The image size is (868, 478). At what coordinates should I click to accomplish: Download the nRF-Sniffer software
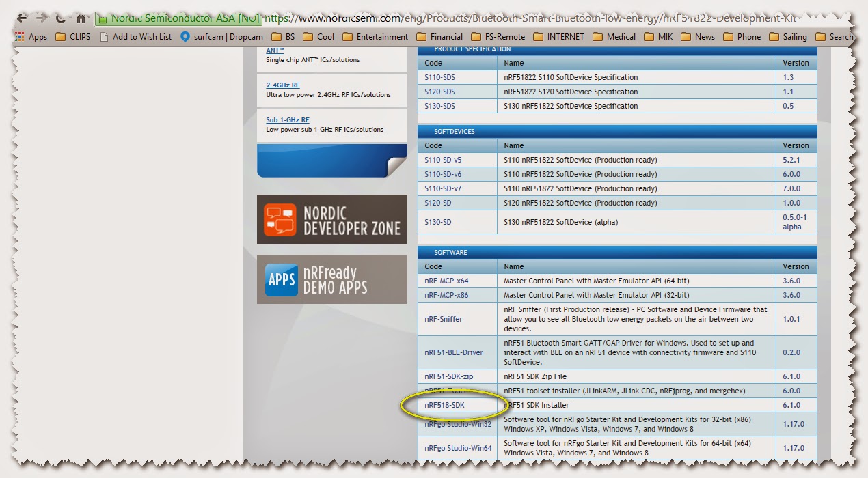click(444, 319)
